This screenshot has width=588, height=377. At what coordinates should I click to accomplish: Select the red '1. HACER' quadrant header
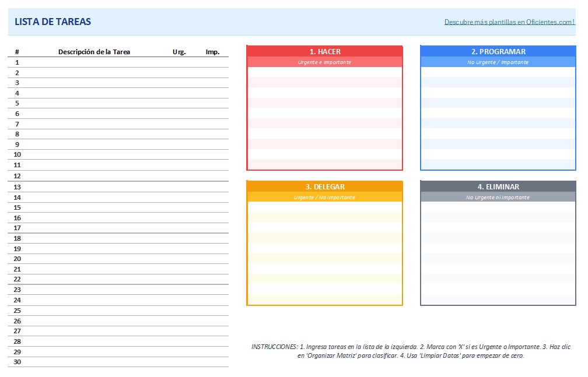click(325, 51)
